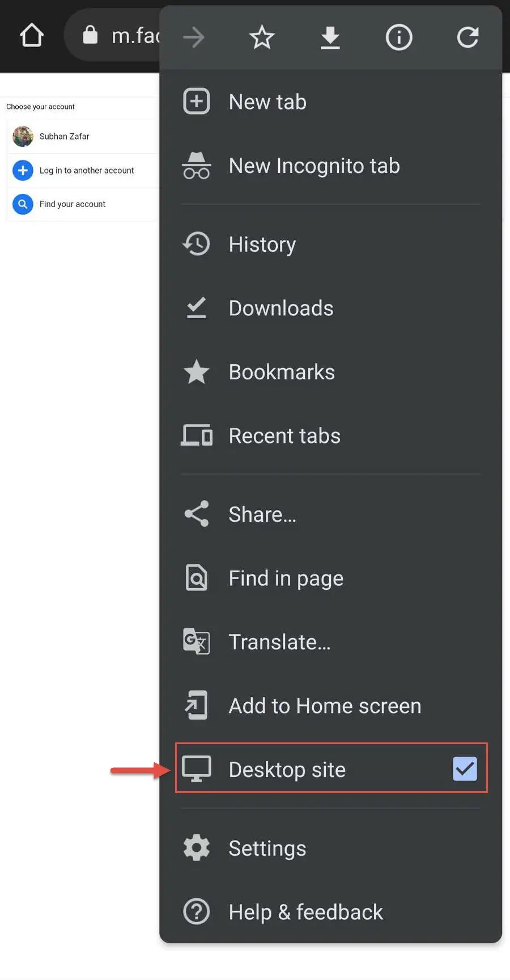Download page using the download arrow icon
Image resolution: width=510 pixels, height=980 pixels.
330,37
